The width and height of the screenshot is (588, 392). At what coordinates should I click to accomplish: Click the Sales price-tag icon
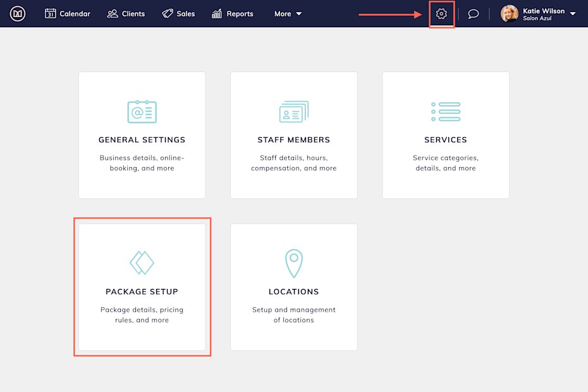pos(166,13)
